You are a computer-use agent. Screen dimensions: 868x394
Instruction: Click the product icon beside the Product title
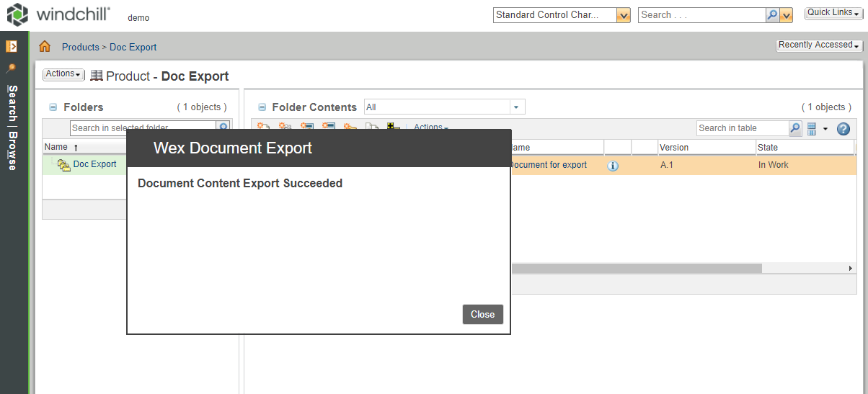pos(97,75)
